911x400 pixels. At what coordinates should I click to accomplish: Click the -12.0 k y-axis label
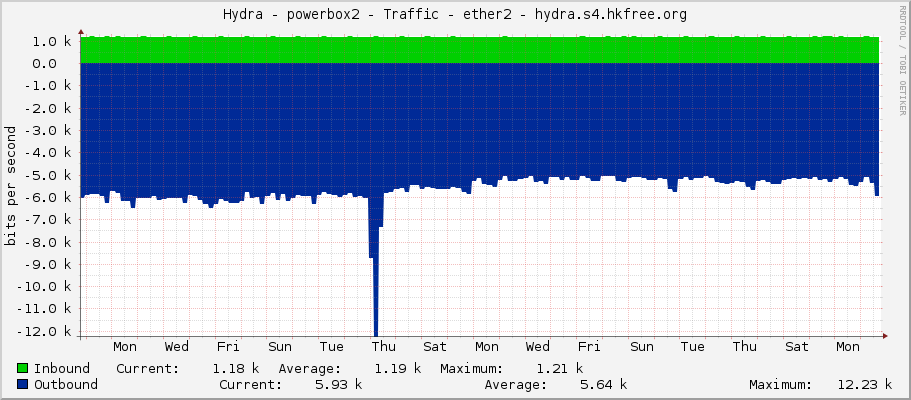click(x=44, y=331)
